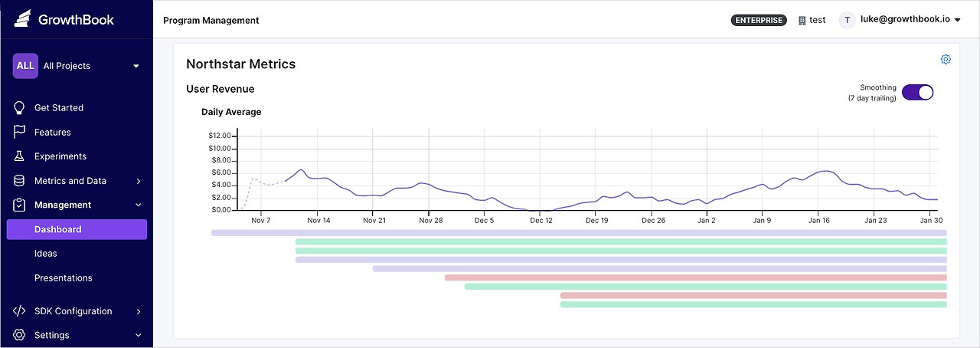Click the bottom green experiment bar
Screen dimensions: 980x348
click(x=753, y=304)
